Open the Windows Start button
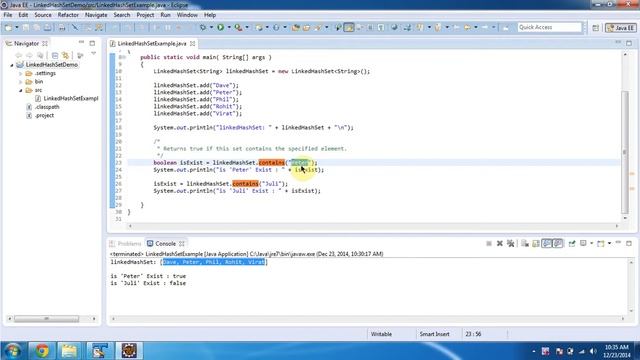The image size is (640, 360). coord(12,350)
